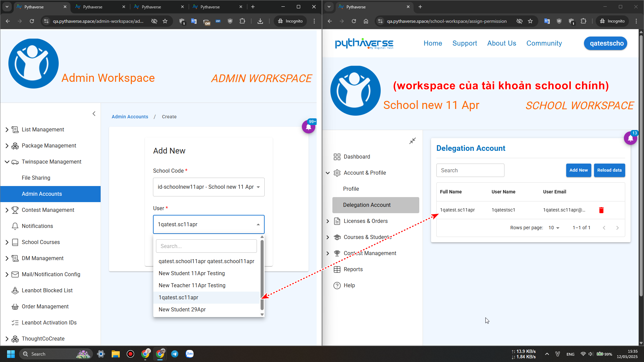Bookmark the school workspace page star

click(530, 21)
